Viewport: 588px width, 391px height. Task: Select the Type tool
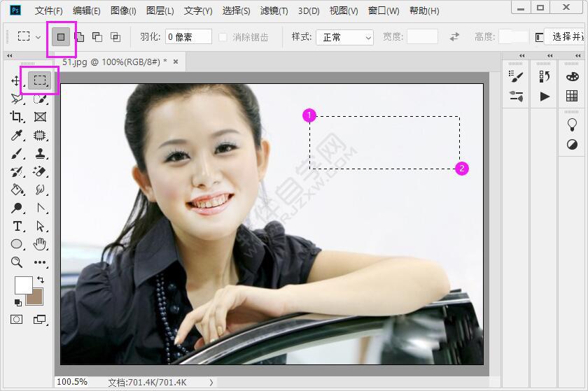(x=17, y=226)
